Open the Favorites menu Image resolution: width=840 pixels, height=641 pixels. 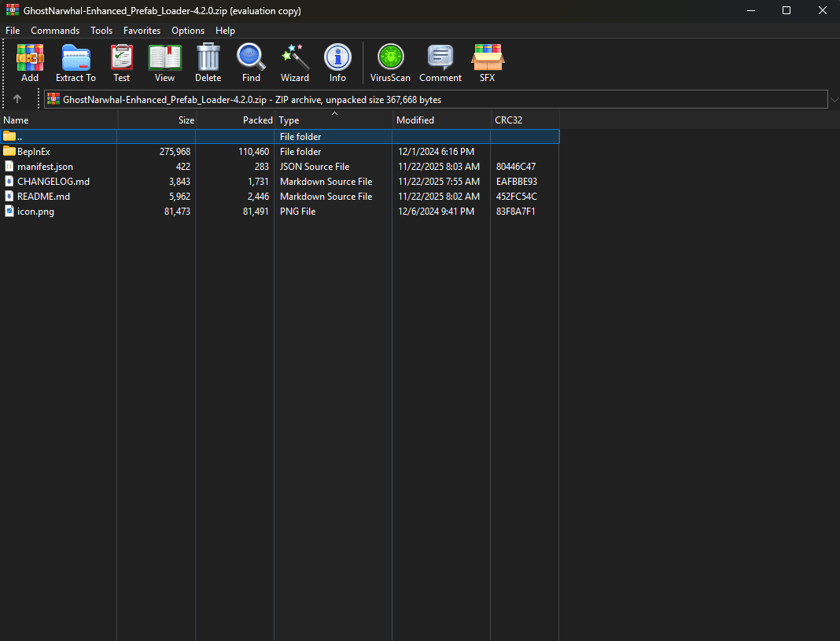pos(142,31)
